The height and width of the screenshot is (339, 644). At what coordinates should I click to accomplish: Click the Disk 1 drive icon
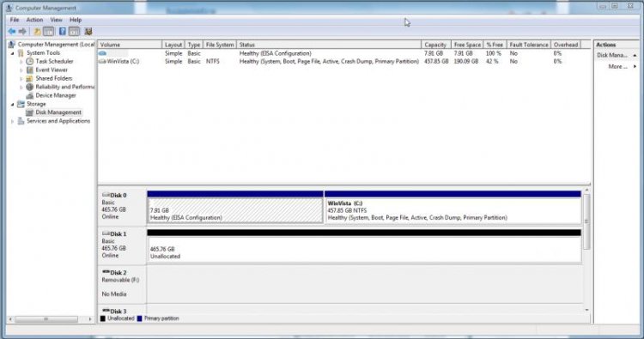(x=106, y=233)
